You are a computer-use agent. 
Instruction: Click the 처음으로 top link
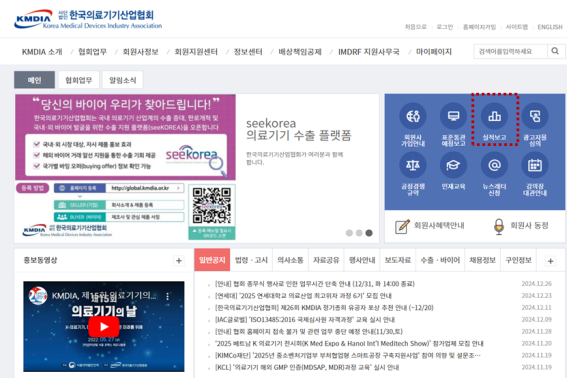(x=415, y=27)
